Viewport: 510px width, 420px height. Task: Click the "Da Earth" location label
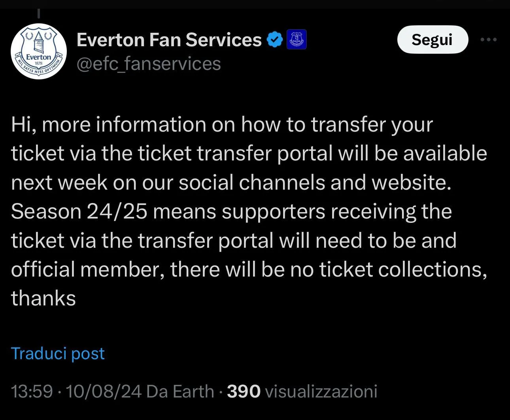point(180,392)
